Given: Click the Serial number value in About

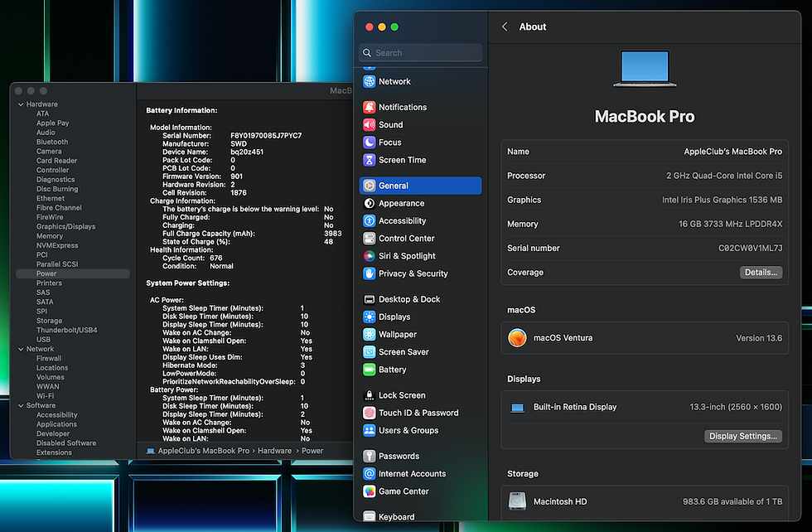Looking at the screenshot, I should (751, 248).
